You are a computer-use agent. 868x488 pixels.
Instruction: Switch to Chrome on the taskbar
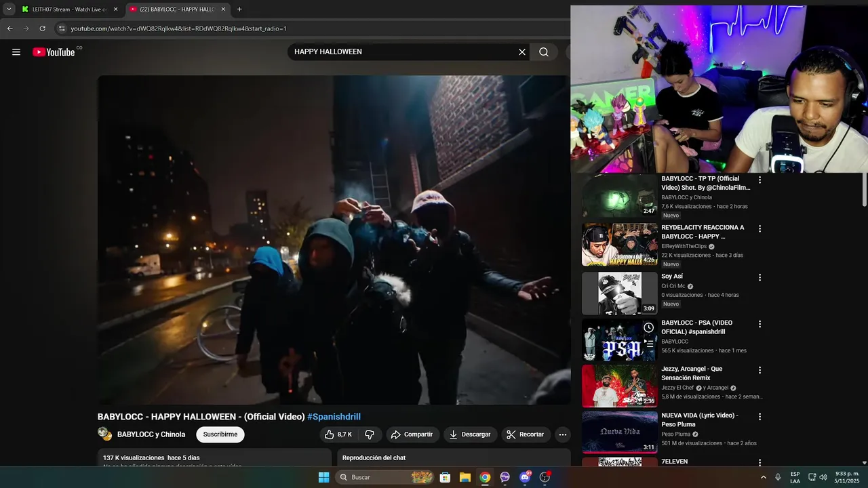(x=485, y=477)
